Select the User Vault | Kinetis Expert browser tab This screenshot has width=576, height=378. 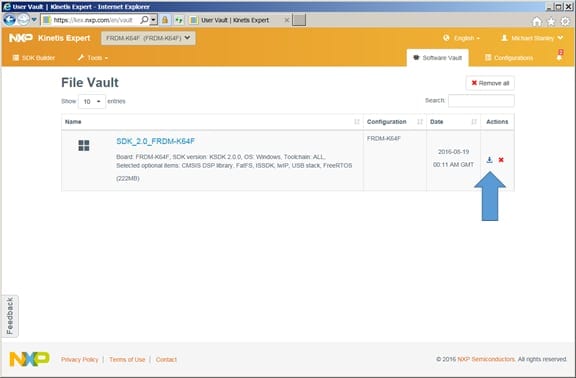(239, 20)
